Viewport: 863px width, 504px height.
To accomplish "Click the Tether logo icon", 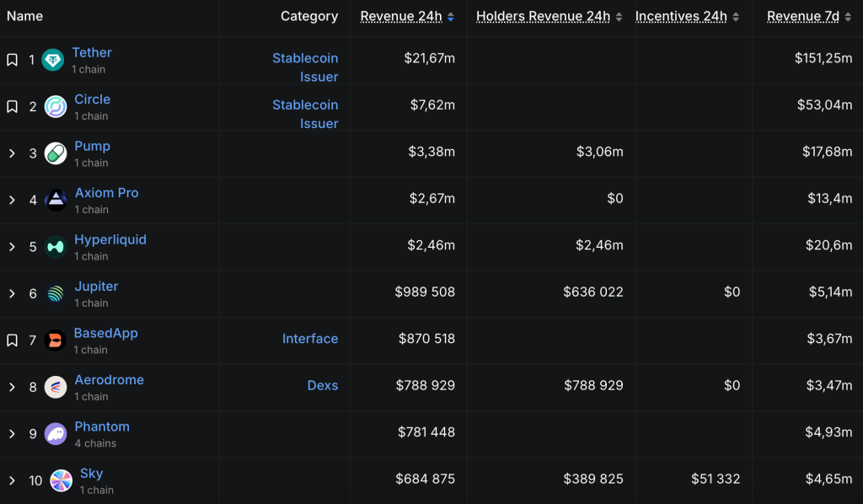I will 53,60.
